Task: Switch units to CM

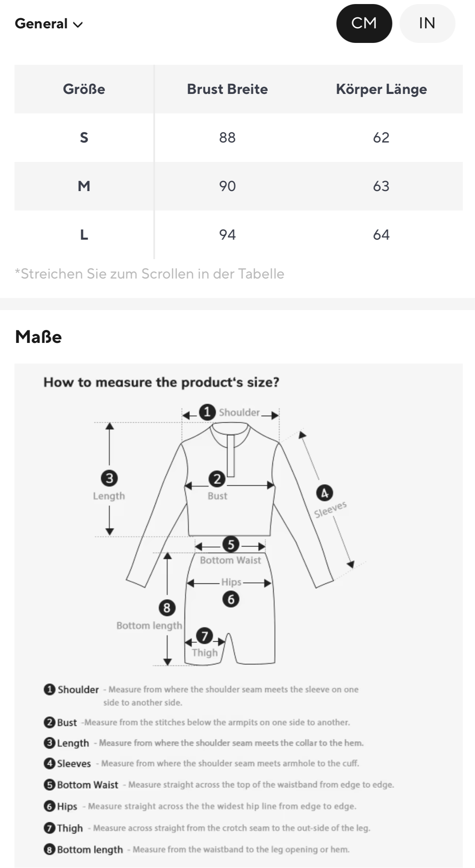Action: tap(364, 23)
